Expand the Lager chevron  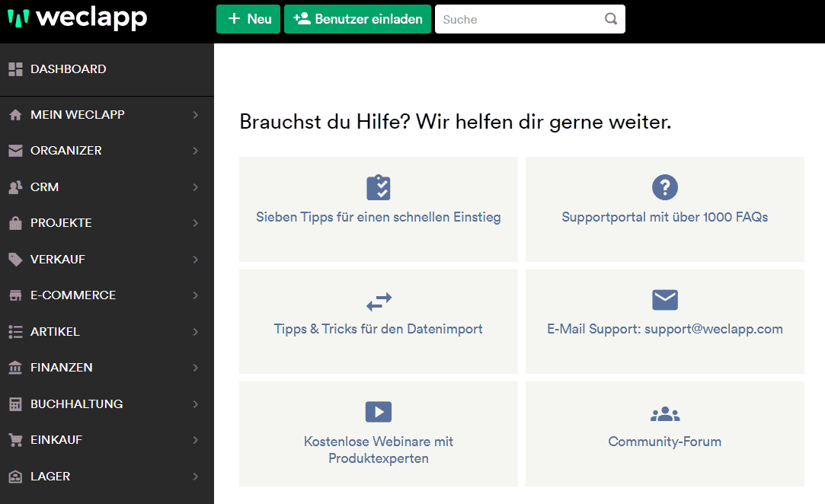(195, 476)
